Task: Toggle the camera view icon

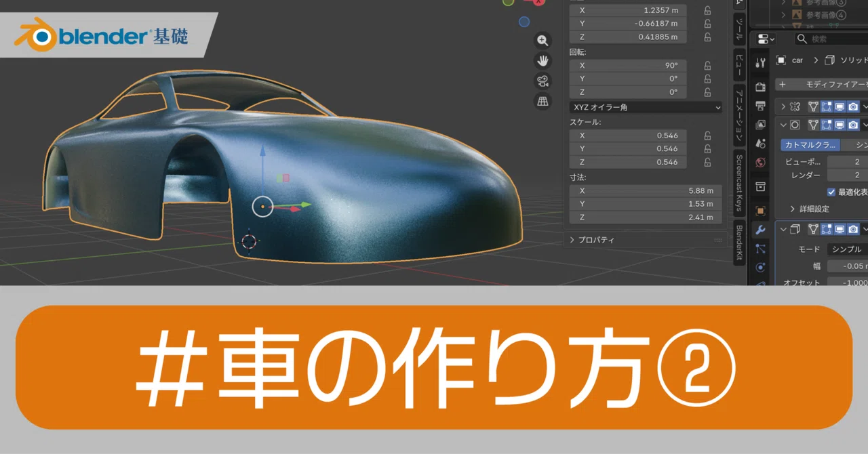Action: (542, 81)
